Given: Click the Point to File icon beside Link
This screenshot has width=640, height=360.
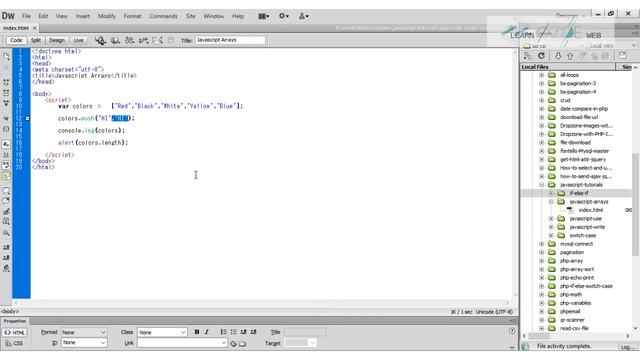Looking at the screenshot, I should click(x=233, y=344).
